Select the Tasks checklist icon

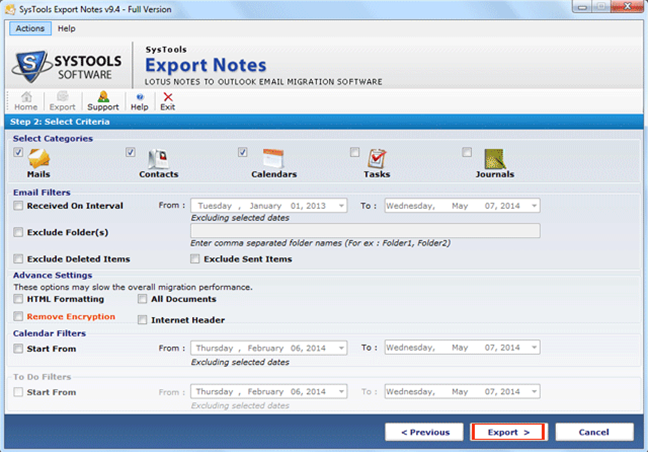click(x=377, y=158)
